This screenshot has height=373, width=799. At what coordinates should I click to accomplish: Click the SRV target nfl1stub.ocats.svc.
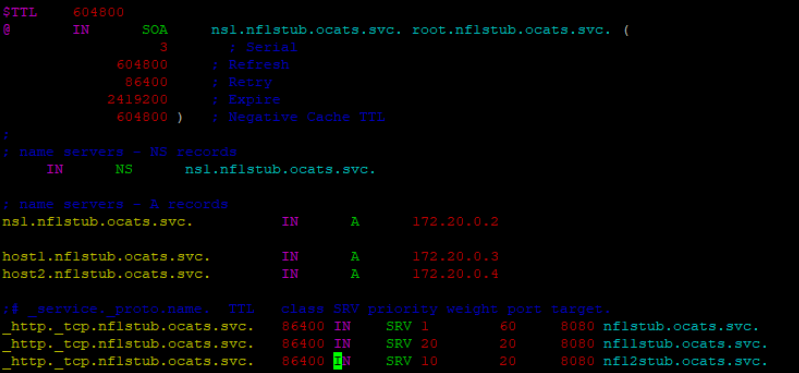click(685, 344)
